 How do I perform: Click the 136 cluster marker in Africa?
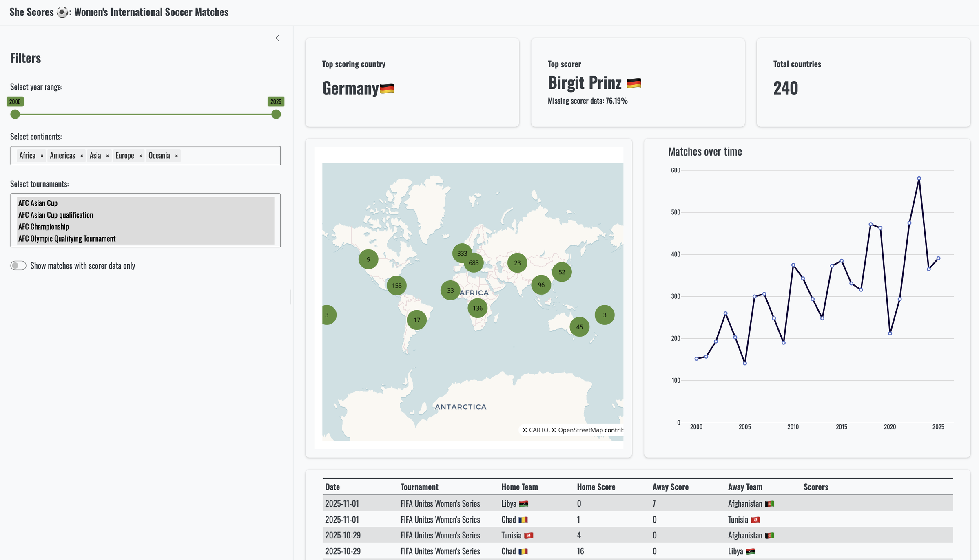(477, 308)
